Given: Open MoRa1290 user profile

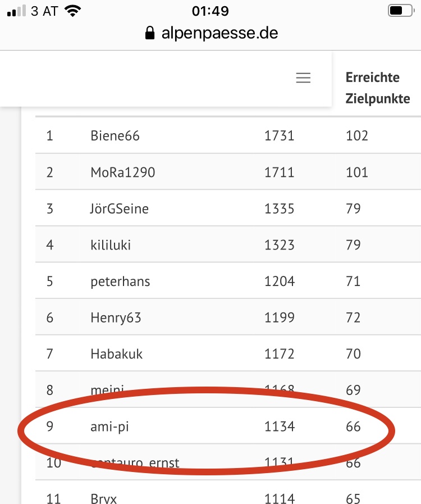Looking at the screenshot, I should pyautogui.click(x=122, y=172).
